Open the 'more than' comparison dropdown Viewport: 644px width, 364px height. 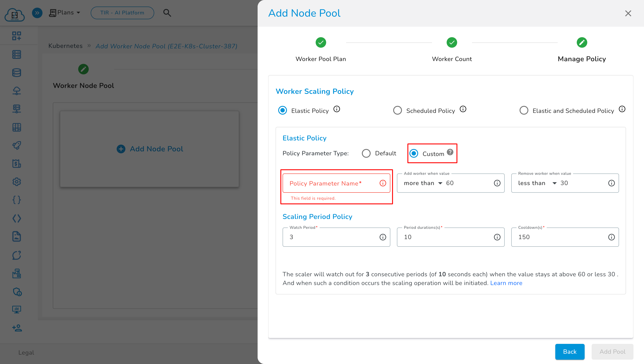(423, 183)
